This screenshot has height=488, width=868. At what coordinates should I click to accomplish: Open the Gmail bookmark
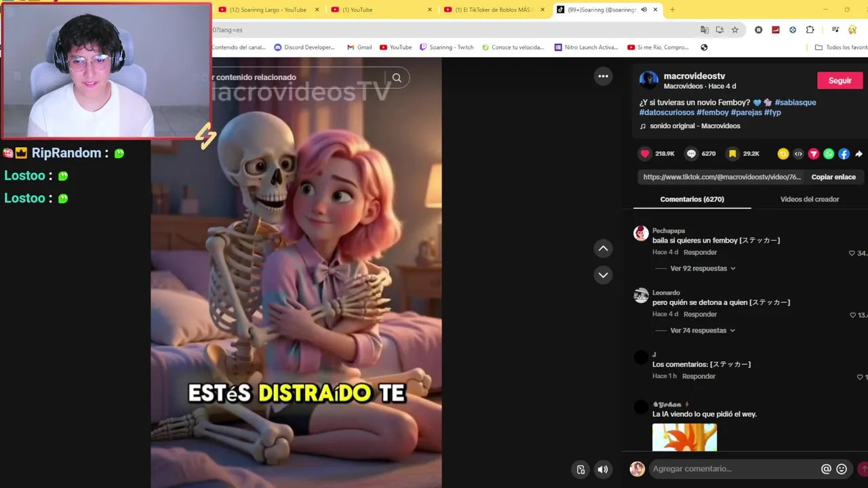pyautogui.click(x=359, y=47)
